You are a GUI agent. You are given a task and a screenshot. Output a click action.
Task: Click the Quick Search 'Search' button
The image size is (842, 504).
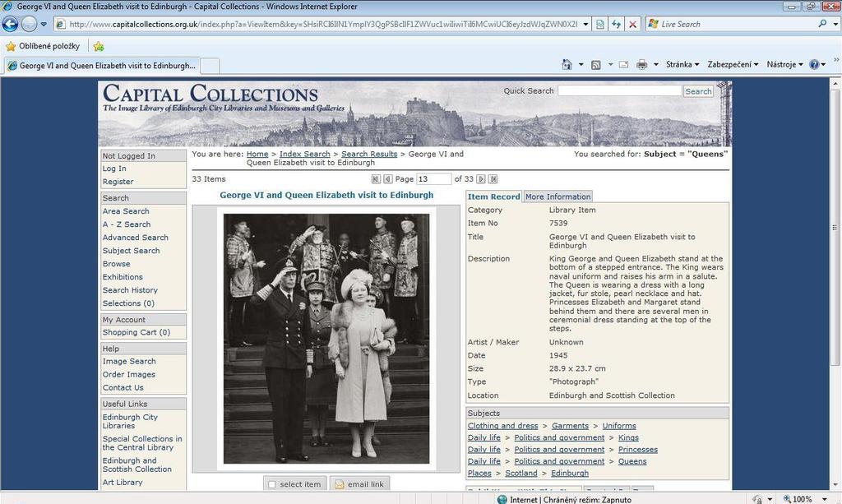698,91
